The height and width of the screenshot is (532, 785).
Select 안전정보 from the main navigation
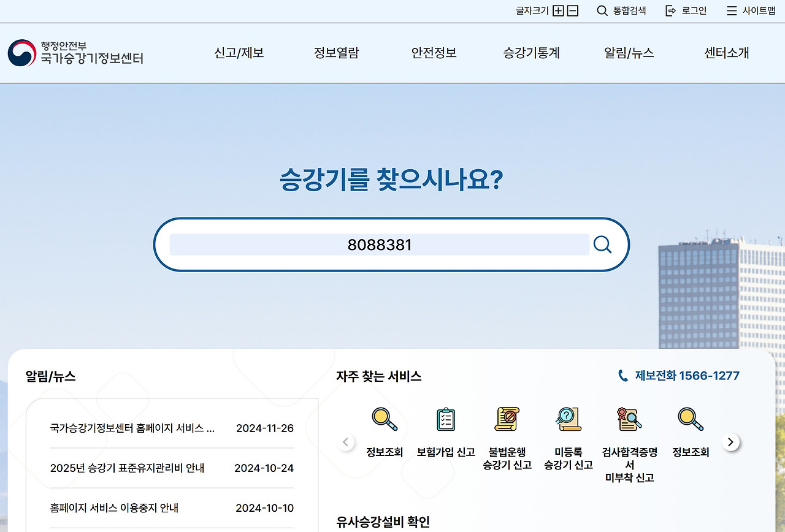[x=434, y=53]
